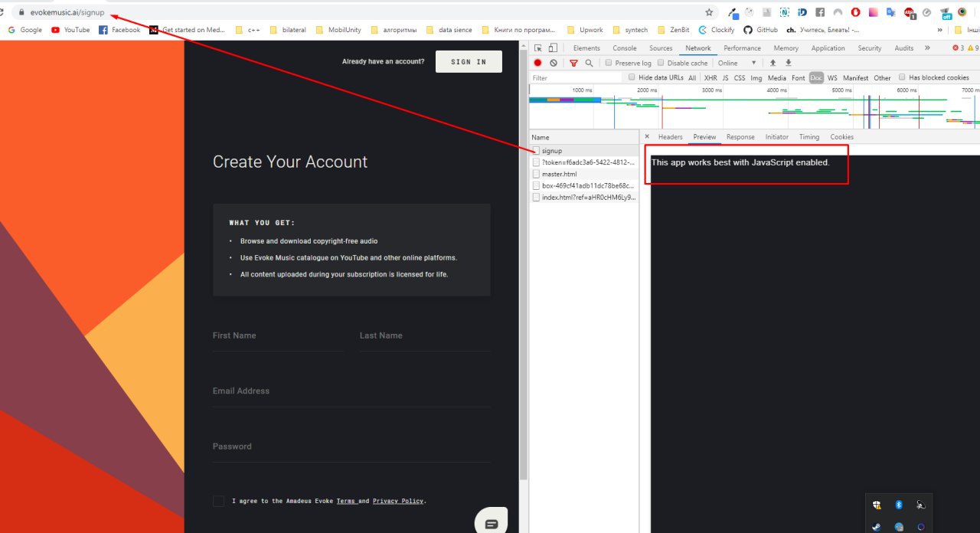Switch to the Elements tab

[586, 48]
